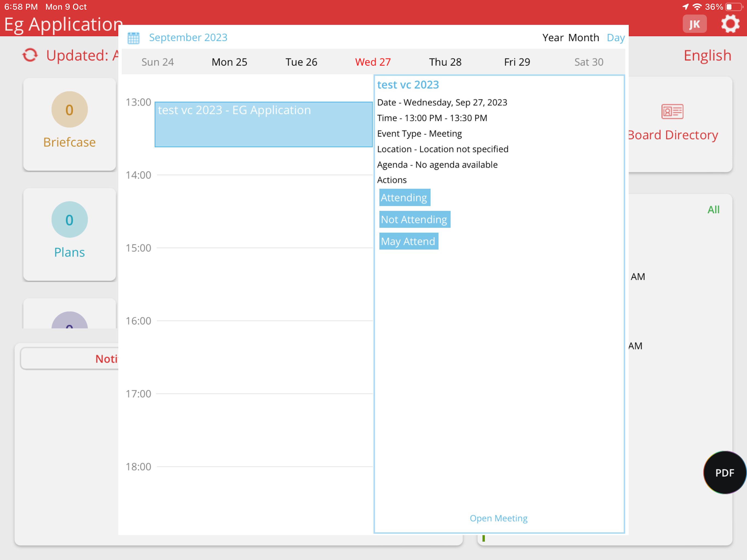This screenshot has width=747, height=560.
Task: Open the Board Directory label
Action: pos(673,135)
